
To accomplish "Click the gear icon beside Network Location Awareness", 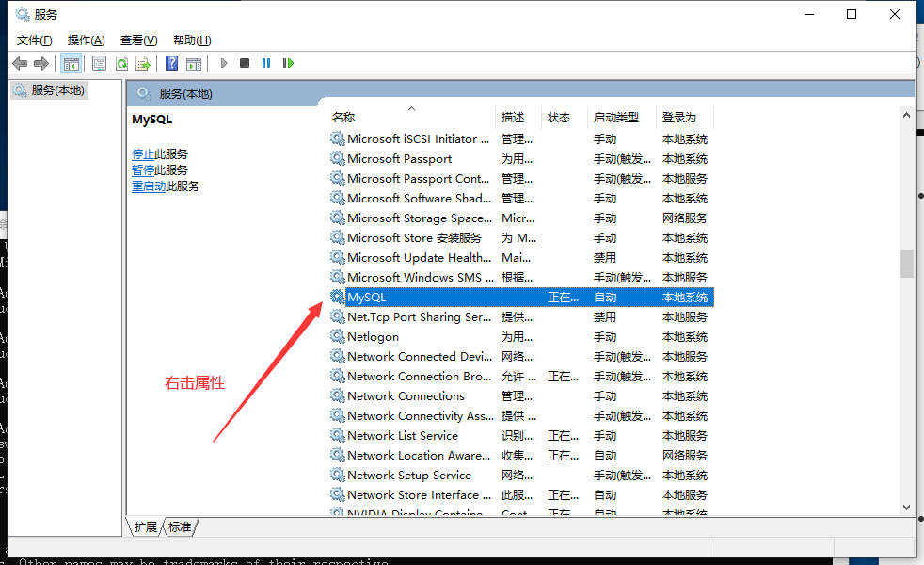I will coord(337,456).
